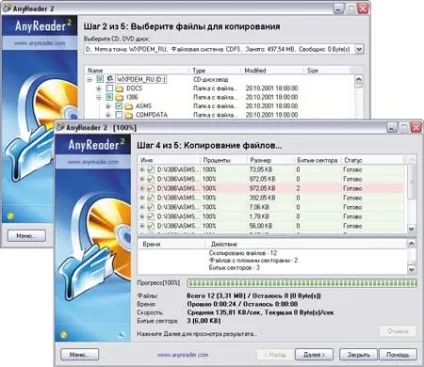This screenshot has height=367, width=424.
Task: Uncheck the ASMS folder checkbox
Action: (119, 106)
